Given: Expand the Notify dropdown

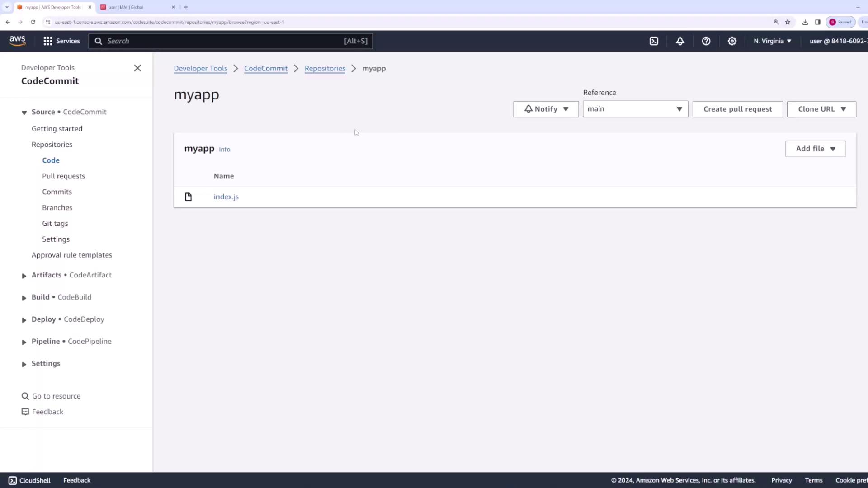Looking at the screenshot, I should pyautogui.click(x=546, y=109).
